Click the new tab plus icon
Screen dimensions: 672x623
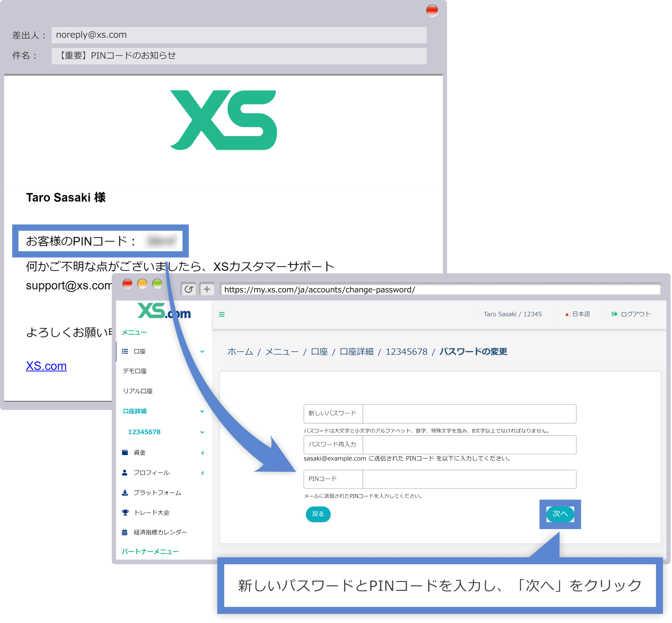coord(207,289)
